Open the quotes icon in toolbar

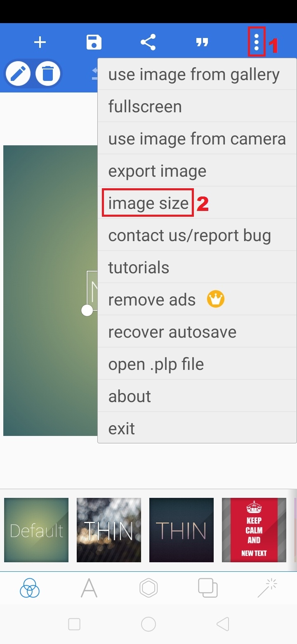pyautogui.click(x=202, y=42)
